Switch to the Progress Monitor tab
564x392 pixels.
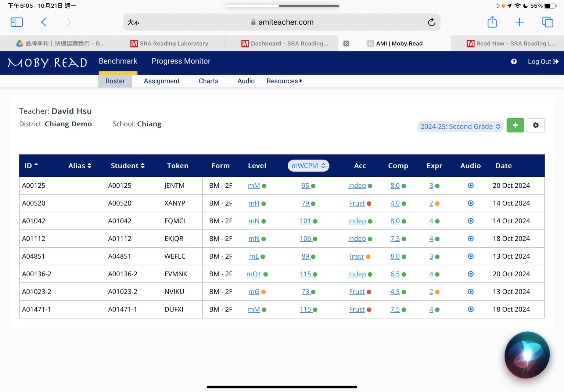point(181,61)
